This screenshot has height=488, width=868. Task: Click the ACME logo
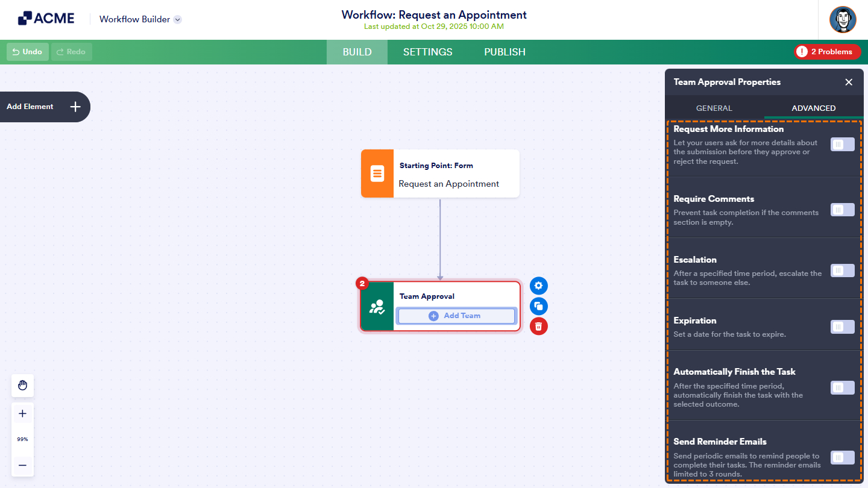(46, 19)
